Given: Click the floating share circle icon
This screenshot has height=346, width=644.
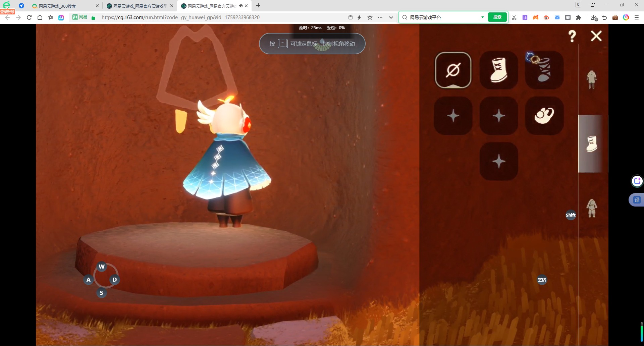Looking at the screenshot, I should click(637, 181).
